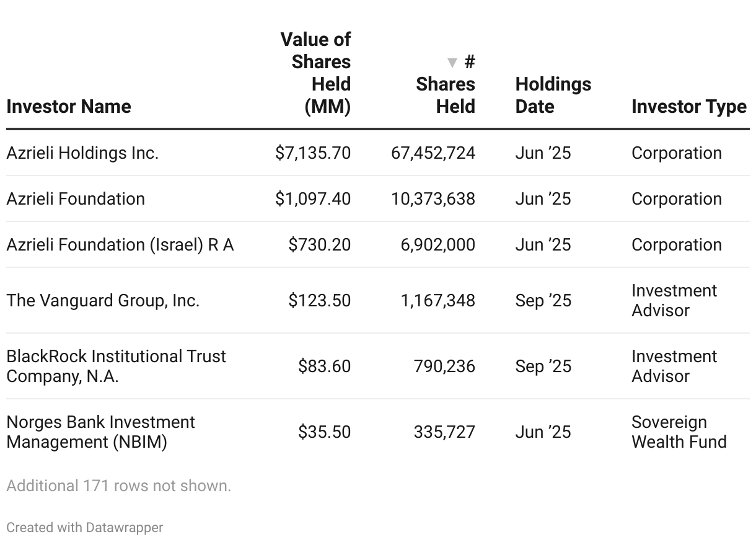This screenshot has width=756, height=542.
Task: Select BlackRock Institutional Trust Company row
Action: (116, 366)
